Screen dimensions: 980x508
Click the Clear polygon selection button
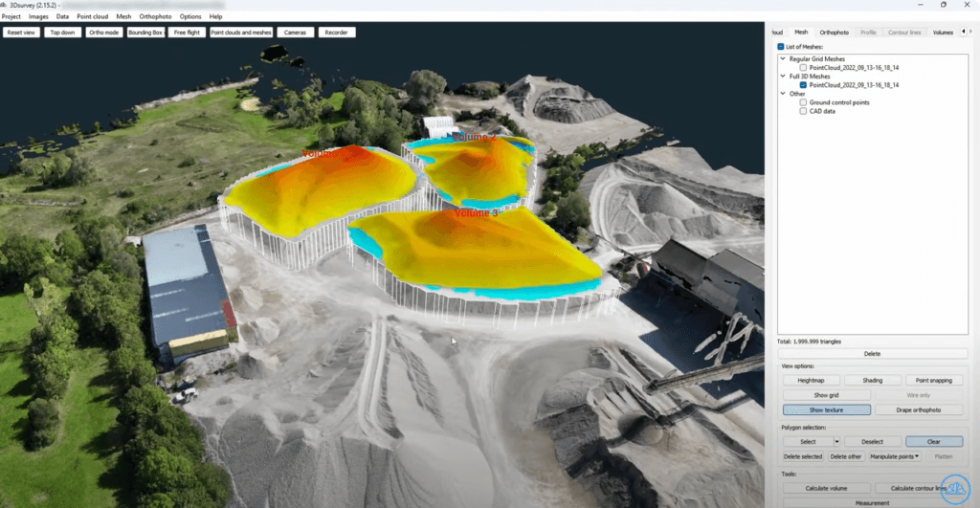(x=934, y=442)
